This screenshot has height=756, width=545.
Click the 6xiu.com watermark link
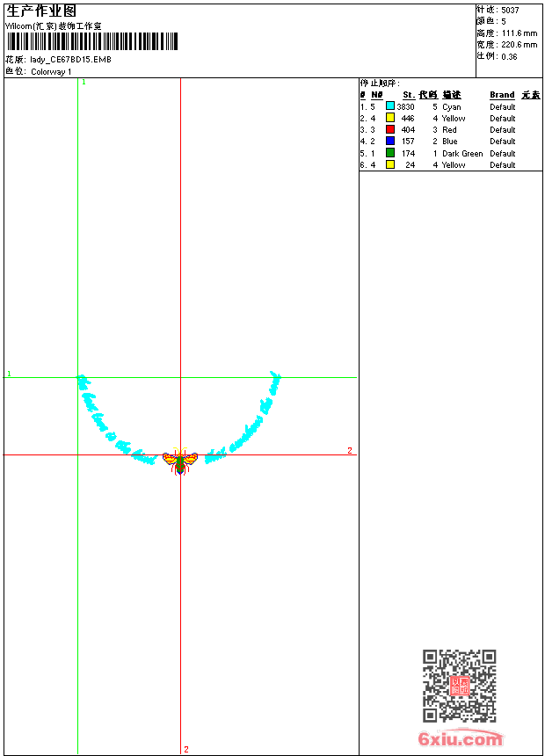point(460,739)
